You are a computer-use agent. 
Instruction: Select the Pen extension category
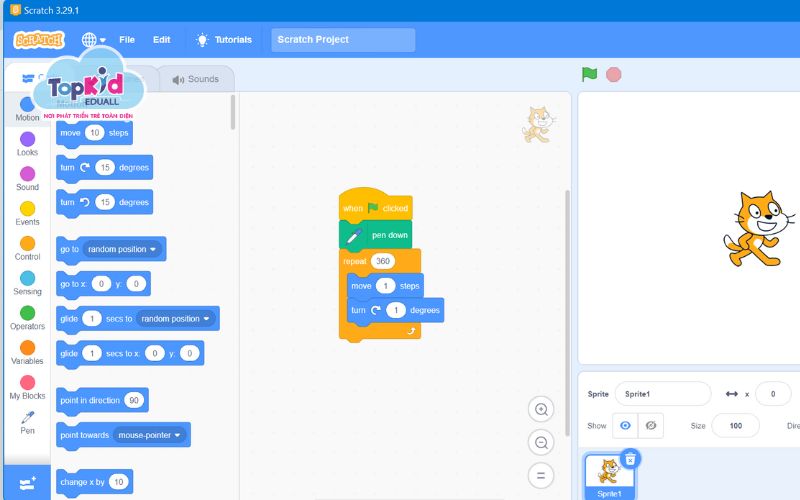27,422
